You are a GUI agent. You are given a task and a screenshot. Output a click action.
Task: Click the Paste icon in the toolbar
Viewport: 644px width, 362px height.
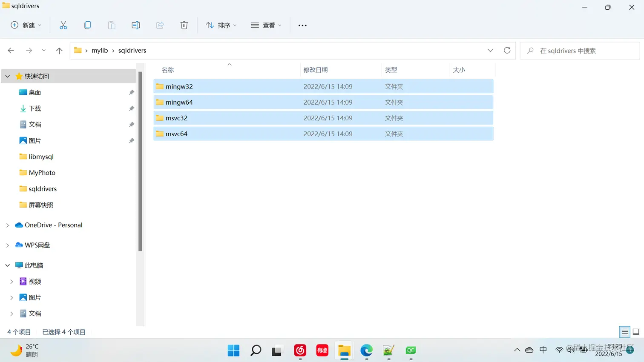[112, 25]
